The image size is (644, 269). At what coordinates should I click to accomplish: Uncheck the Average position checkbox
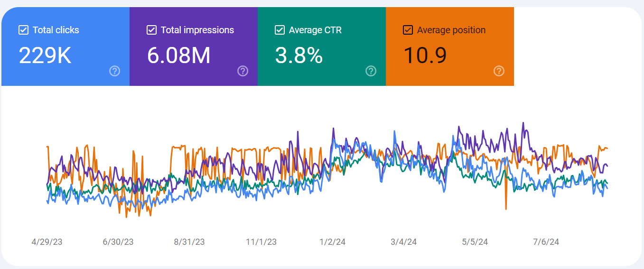[x=408, y=30]
